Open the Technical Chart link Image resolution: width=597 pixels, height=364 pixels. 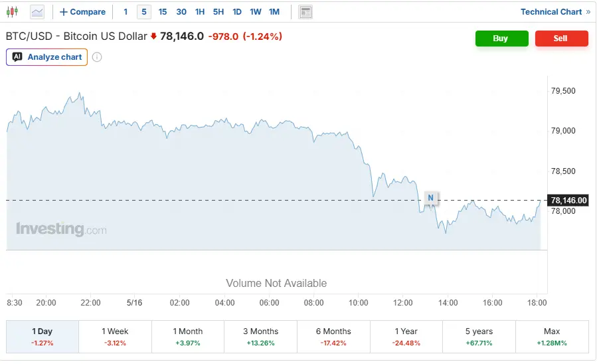(x=555, y=12)
